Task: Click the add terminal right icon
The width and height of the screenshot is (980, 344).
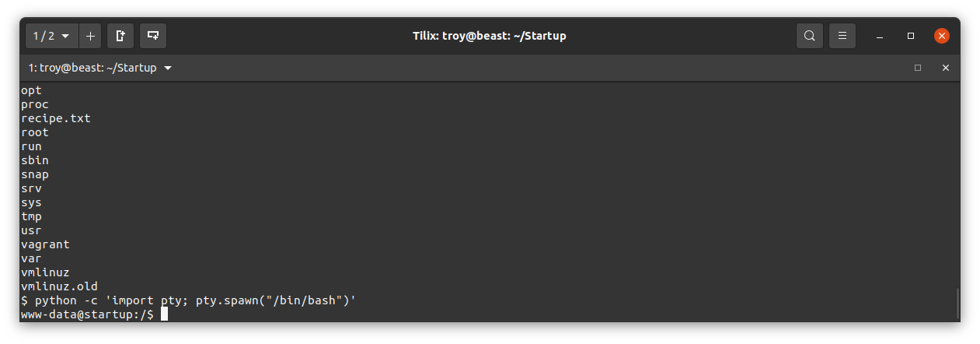Action: (120, 36)
